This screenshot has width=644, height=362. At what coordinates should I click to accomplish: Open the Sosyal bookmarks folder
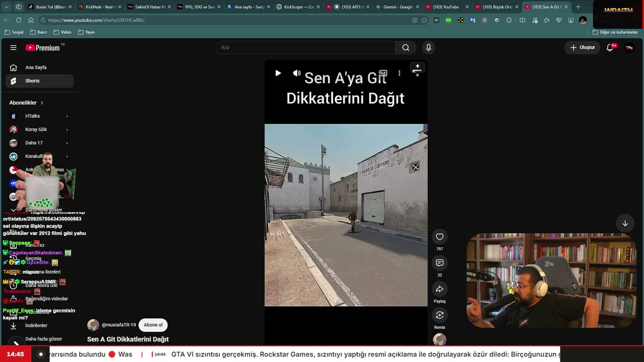click(14, 32)
